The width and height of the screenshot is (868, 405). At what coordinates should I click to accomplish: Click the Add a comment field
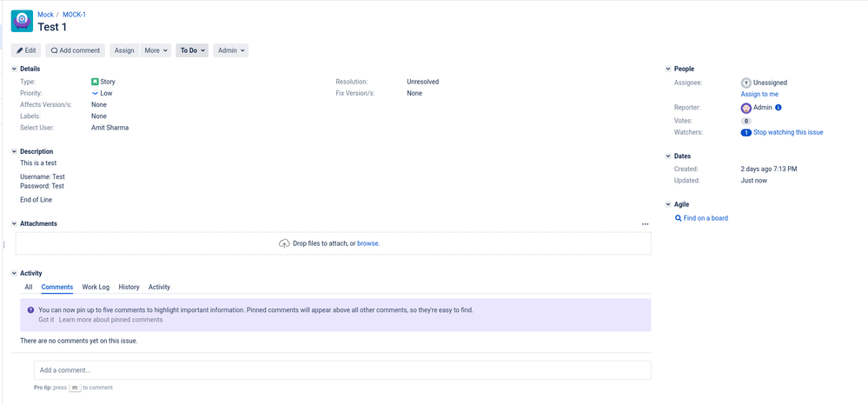(x=342, y=370)
